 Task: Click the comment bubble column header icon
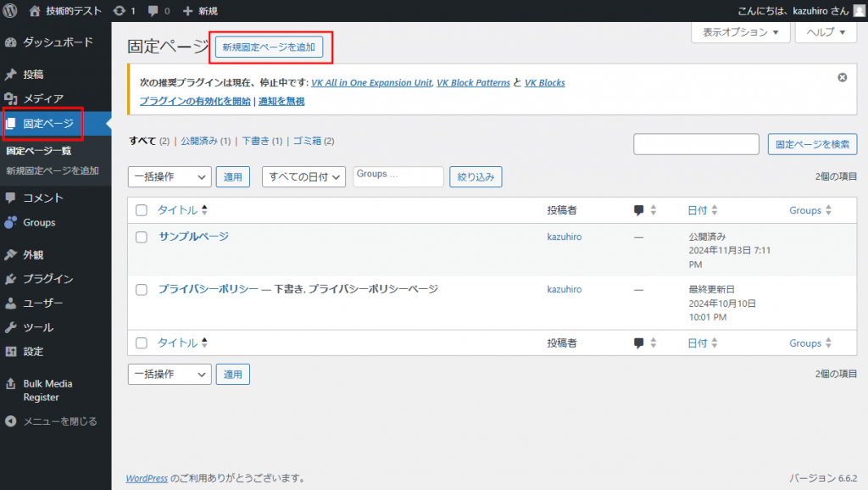(x=639, y=210)
